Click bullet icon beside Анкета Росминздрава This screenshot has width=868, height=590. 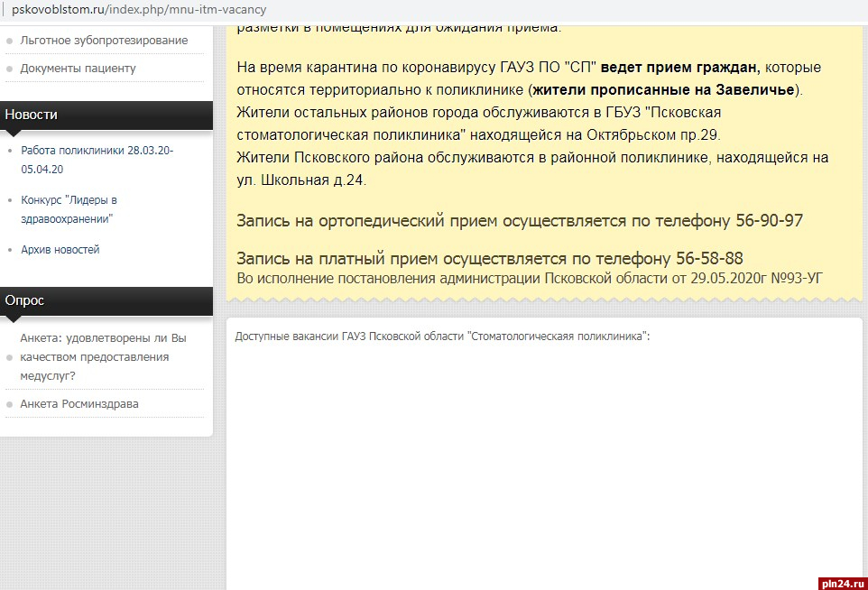tap(10, 404)
